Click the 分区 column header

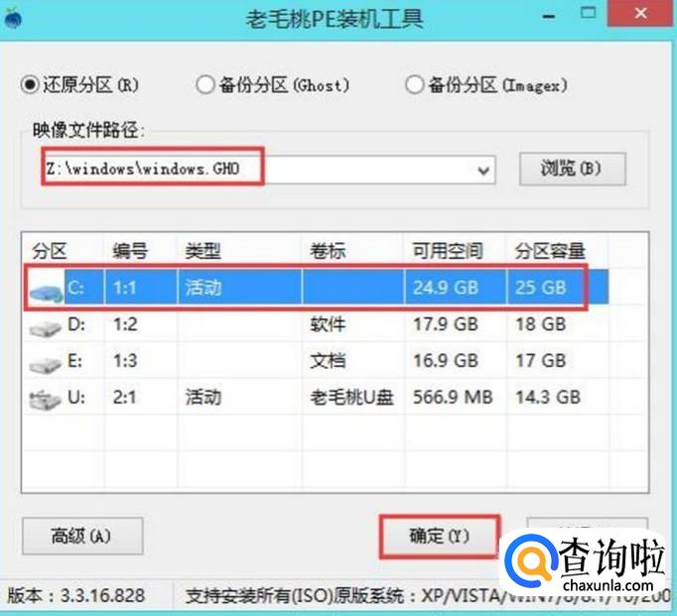point(50,251)
